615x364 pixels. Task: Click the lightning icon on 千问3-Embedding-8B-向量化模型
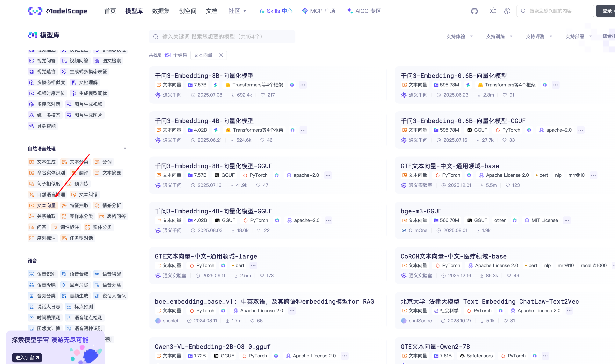tap(216, 85)
